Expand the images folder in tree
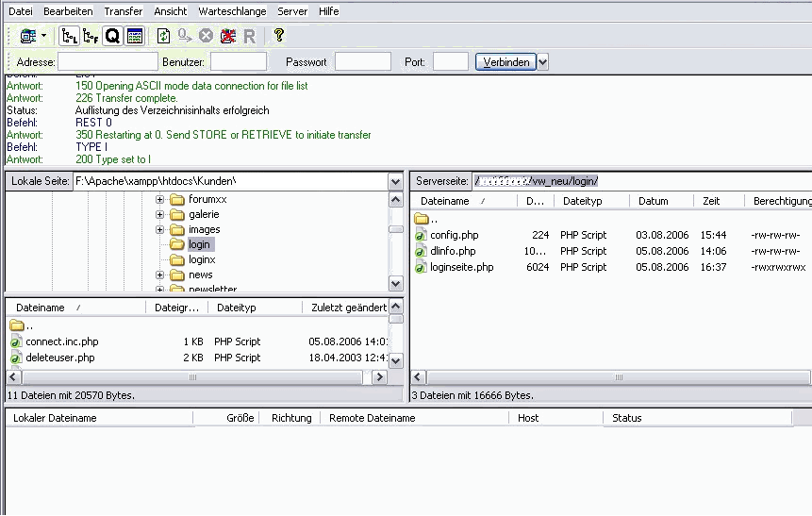 (160, 230)
